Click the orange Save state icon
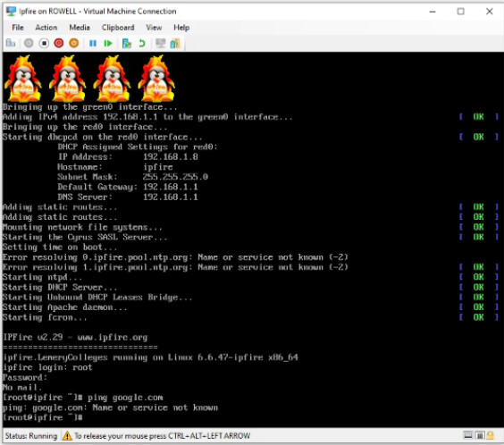 (74, 43)
